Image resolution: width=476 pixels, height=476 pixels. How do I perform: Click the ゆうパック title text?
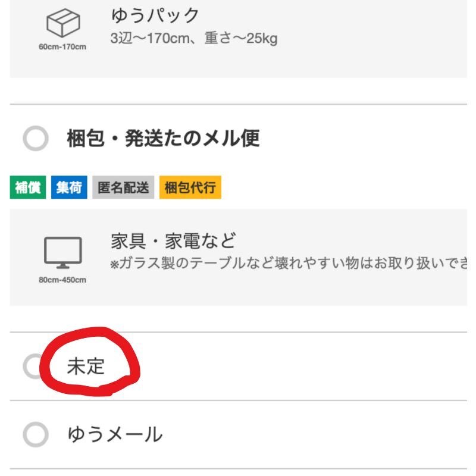pyautogui.click(x=155, y=16)
